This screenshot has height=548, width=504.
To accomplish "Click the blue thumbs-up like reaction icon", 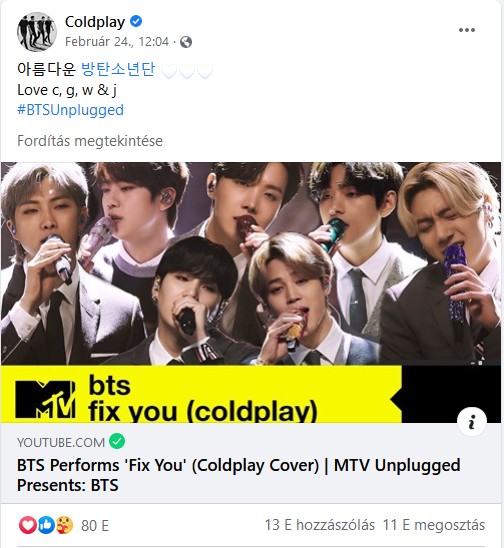I will (x=46, y=525).
